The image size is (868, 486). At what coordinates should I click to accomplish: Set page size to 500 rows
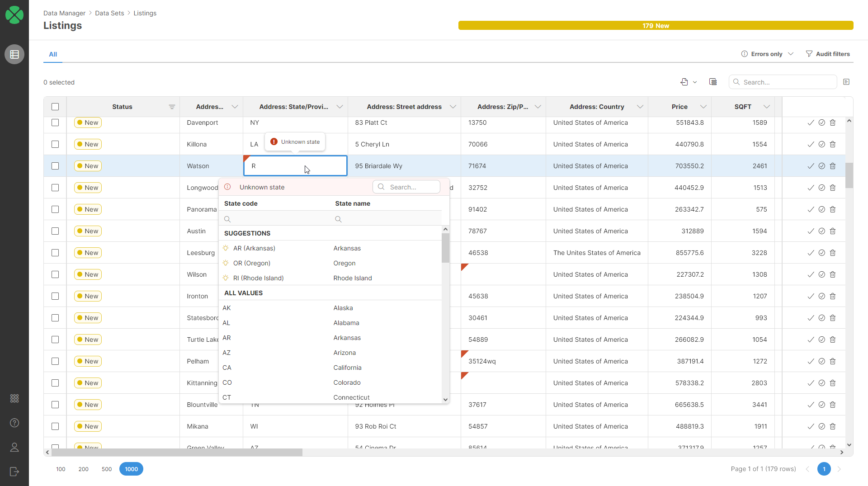pyautogui.click(x=106, y=469)
